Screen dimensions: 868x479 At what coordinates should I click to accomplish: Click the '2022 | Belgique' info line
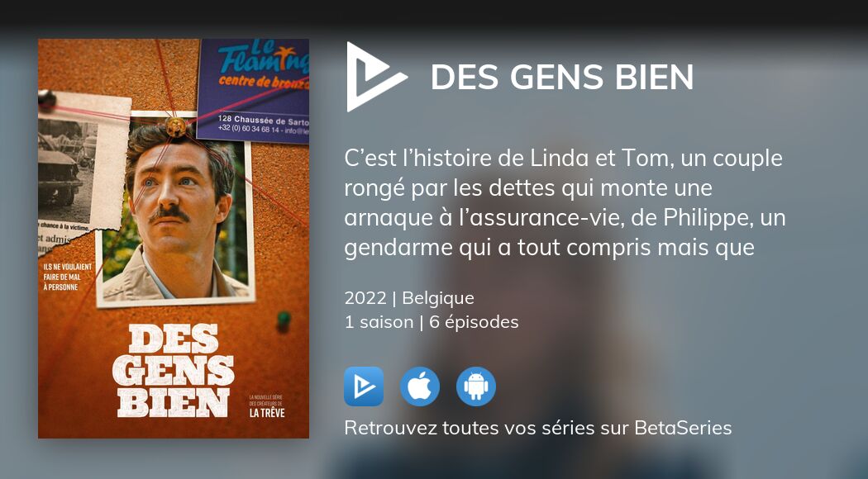[x=409, y=298]
